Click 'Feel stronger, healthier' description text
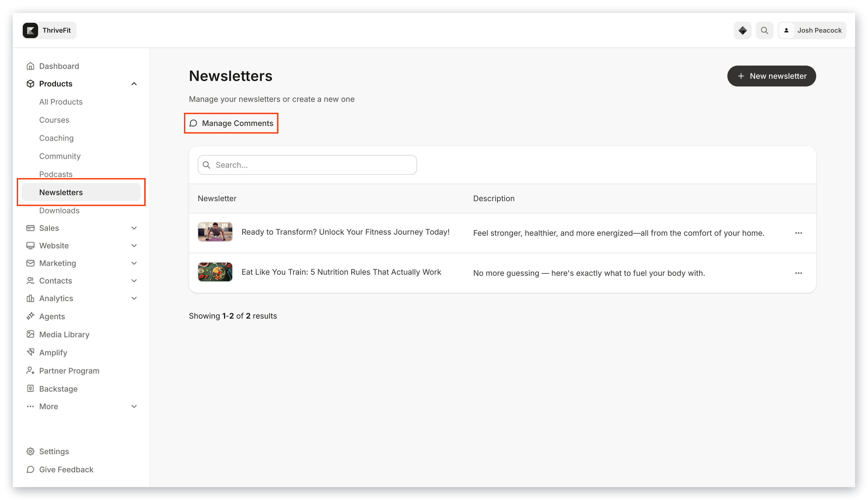This screenshot has height=500, width=868. tap(619, 233)
